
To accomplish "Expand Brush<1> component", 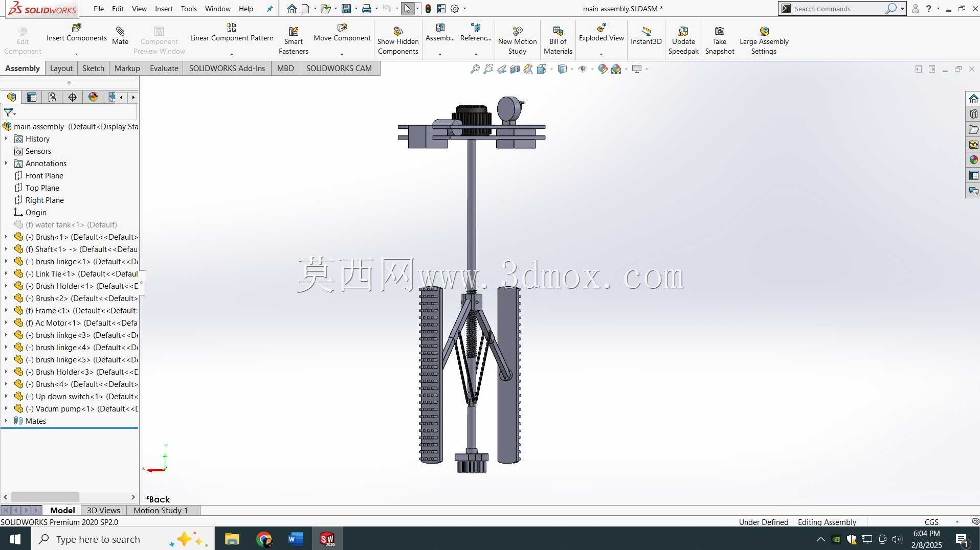I will (6, 237).
